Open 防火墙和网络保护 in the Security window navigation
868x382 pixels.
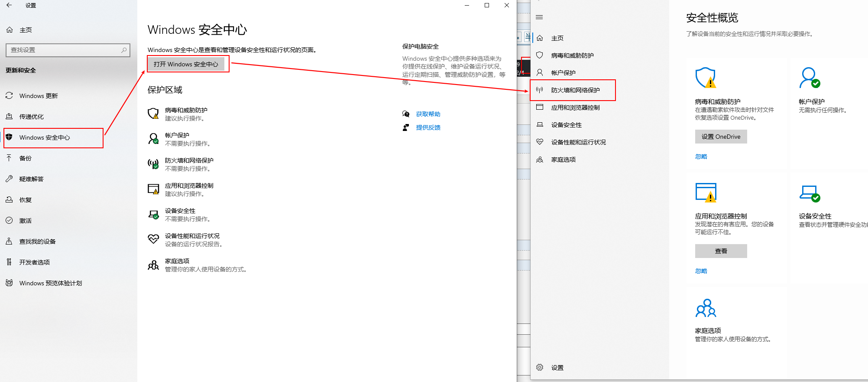pyautogui.click(x=576, y=90)
